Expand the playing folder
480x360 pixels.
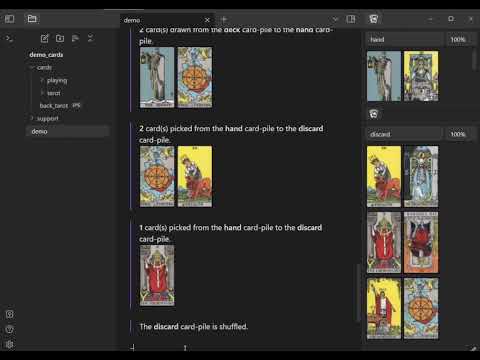(x=57, y=80)
